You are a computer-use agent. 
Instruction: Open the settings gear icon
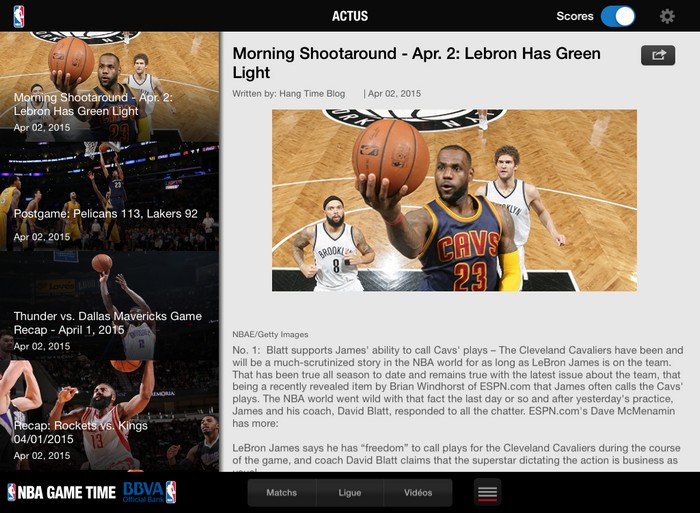pyautogui.click(x=667, y=17)
